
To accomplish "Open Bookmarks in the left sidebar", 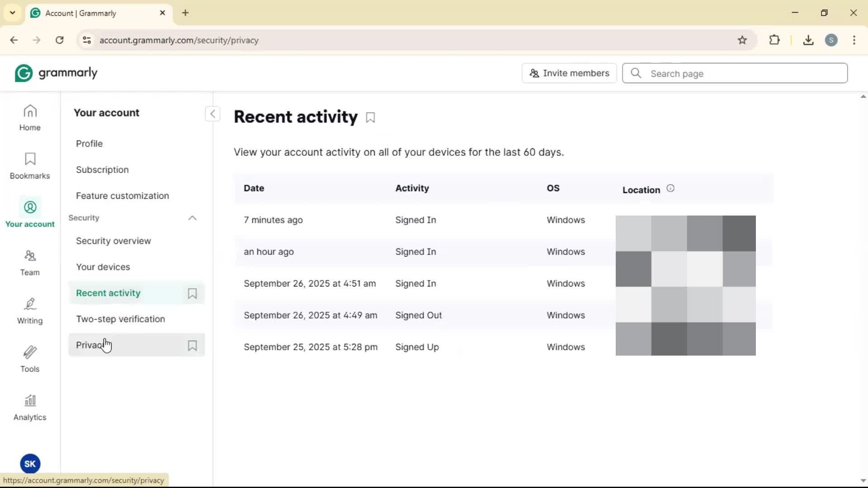I will pyautogui.click(x=30, y=166).
